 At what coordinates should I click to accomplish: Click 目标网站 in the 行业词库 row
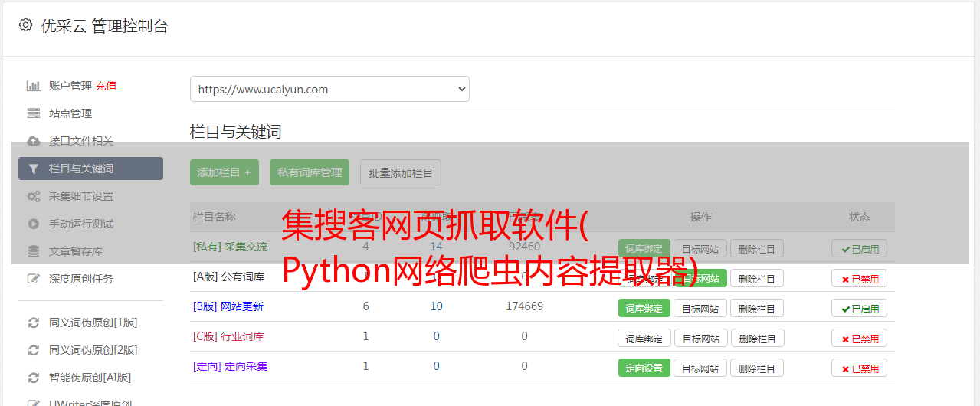click(x=700, y=338)
